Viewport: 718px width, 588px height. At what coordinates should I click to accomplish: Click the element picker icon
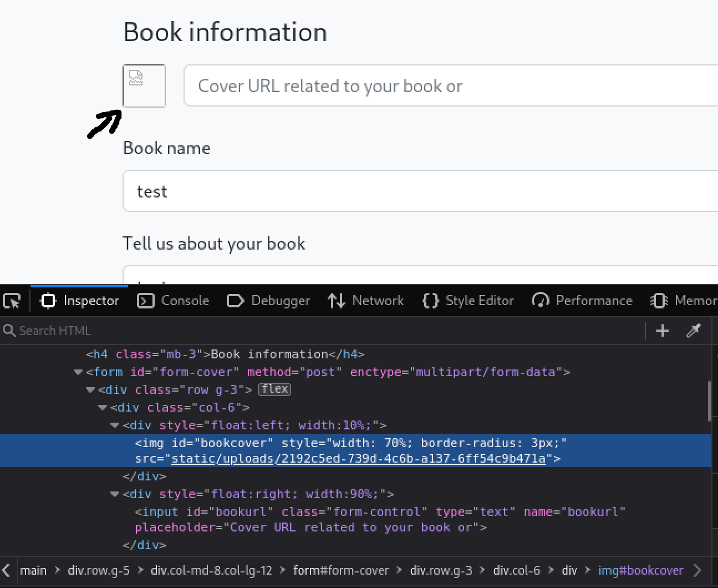(x=12, y=301)
